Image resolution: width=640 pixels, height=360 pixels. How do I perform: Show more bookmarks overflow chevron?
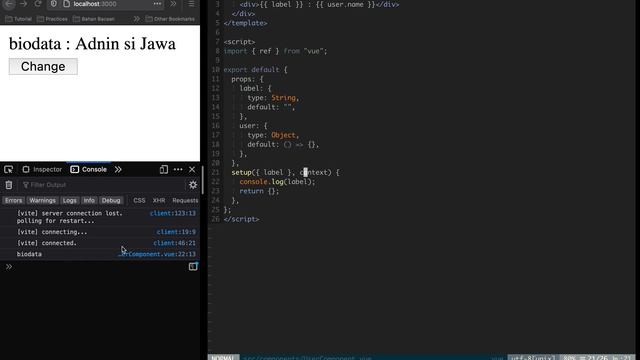tap(136, 19)
